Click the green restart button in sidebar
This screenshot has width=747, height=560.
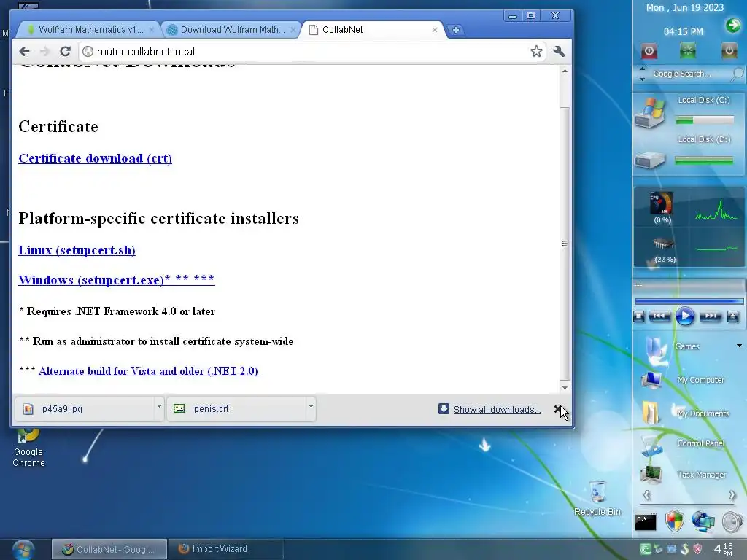pyautogui.click(x=687, y=50)
